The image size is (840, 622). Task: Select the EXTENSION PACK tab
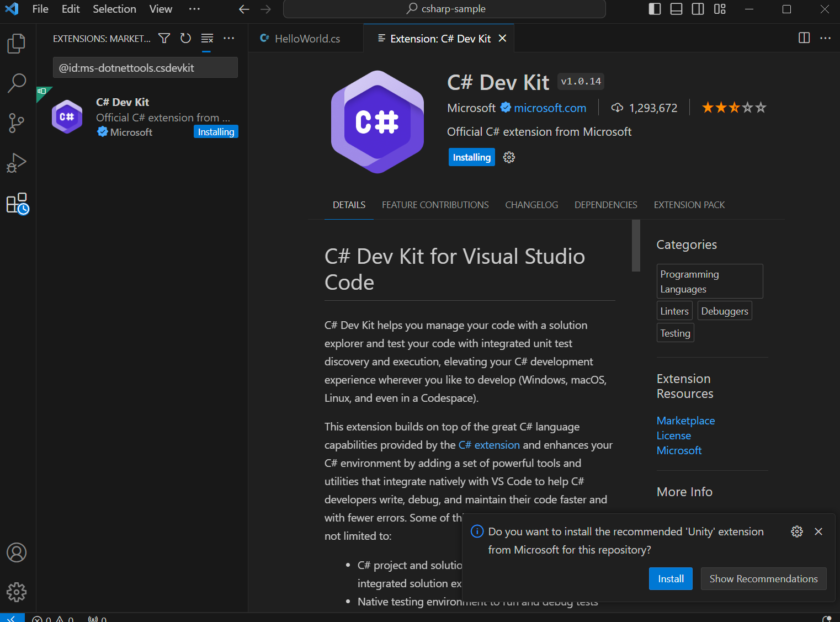click(689, 205)
